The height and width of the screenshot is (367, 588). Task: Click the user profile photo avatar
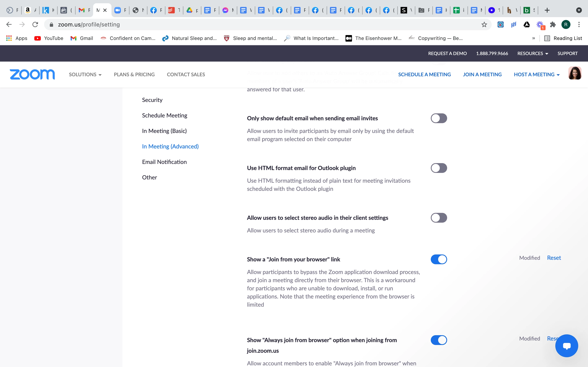[x=575, y=73]
